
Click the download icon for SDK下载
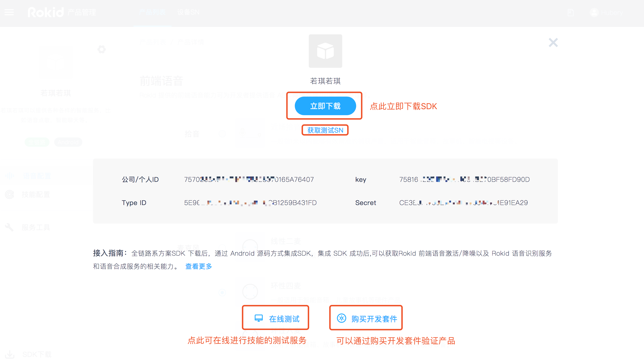(x=10, y=354)
